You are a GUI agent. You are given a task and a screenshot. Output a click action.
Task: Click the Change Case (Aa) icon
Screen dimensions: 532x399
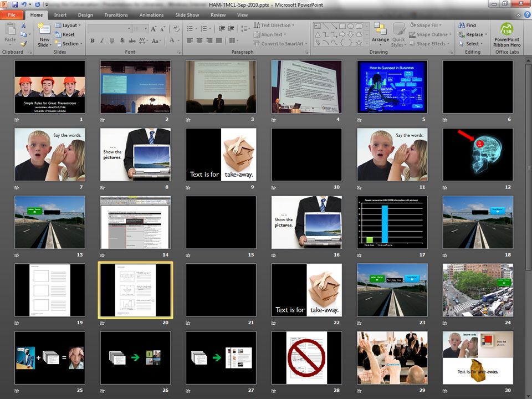(156, 40)
